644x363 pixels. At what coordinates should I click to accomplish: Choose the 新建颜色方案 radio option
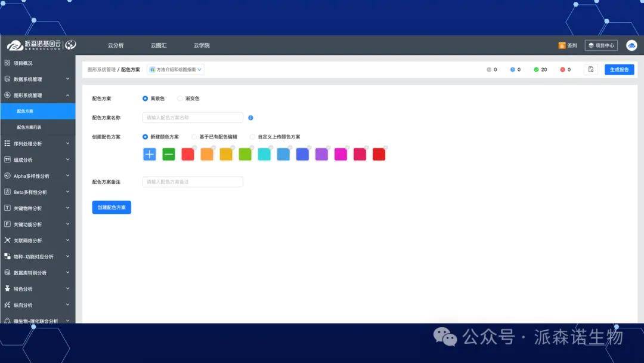(145, 137)
